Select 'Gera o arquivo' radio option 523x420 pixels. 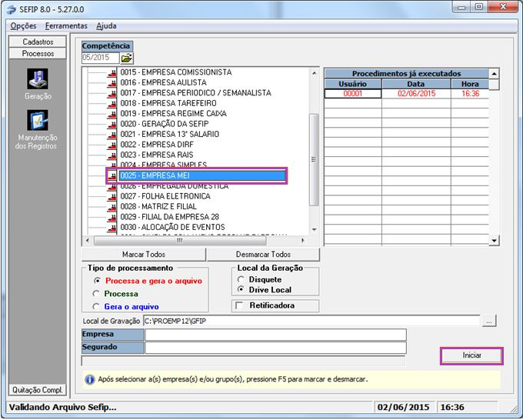(x=96, y=305)
